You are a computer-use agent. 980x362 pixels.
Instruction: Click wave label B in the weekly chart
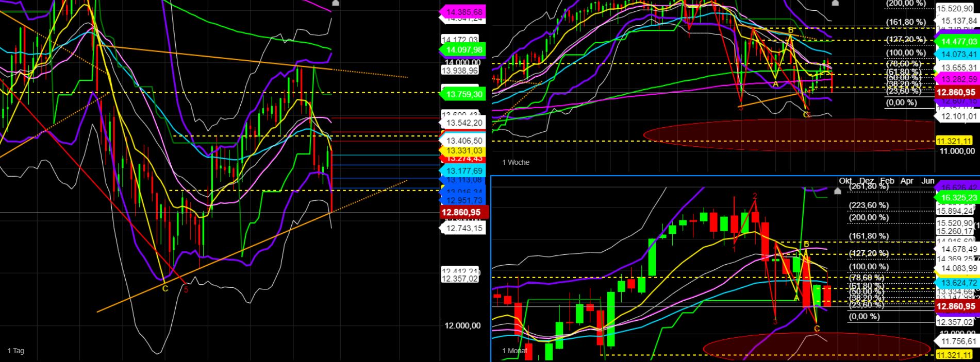(790, 30)
